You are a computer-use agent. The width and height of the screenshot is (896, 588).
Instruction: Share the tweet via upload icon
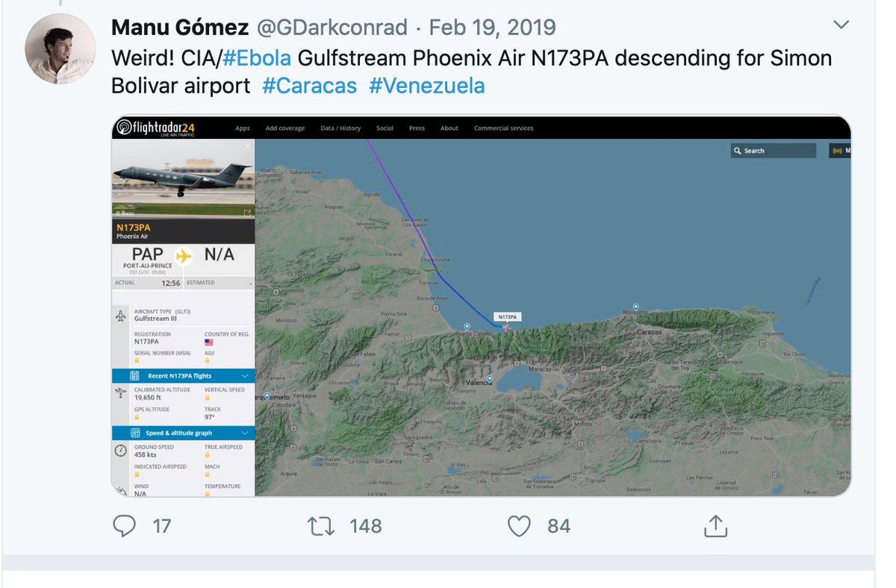coord(715,525)
